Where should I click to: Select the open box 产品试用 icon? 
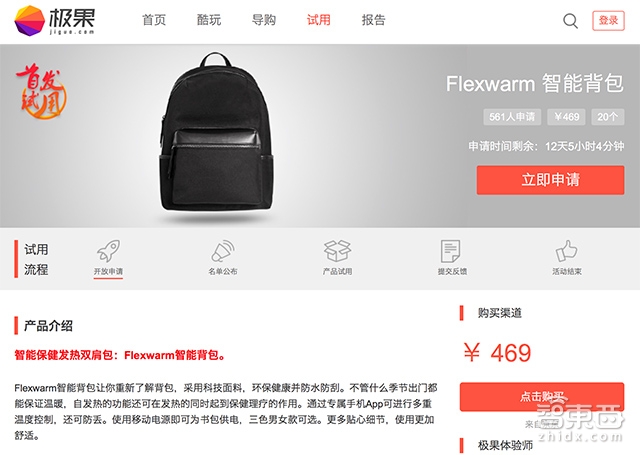(x=337, y=251)
